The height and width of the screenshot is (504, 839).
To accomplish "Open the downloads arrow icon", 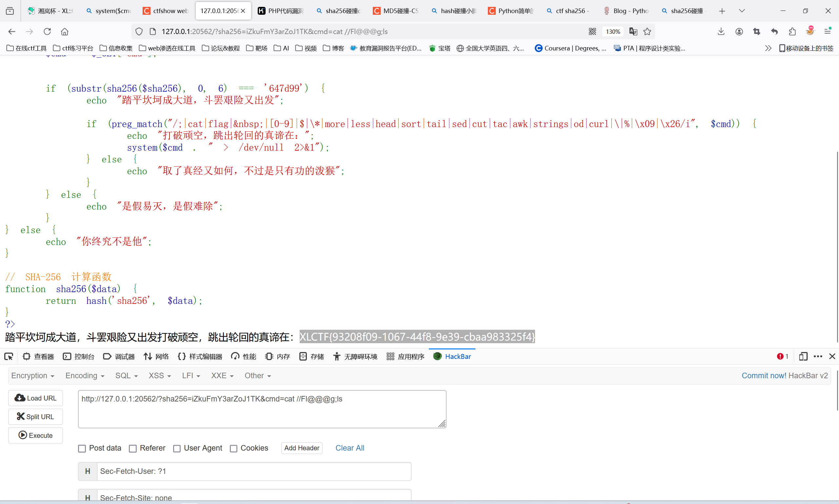I will pos(721,31).
